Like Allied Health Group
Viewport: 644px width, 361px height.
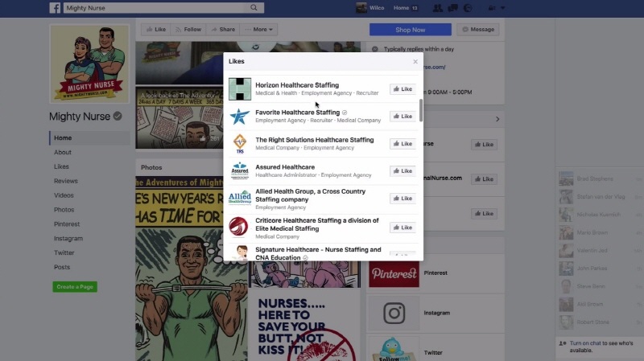click(x=402, y=199)
